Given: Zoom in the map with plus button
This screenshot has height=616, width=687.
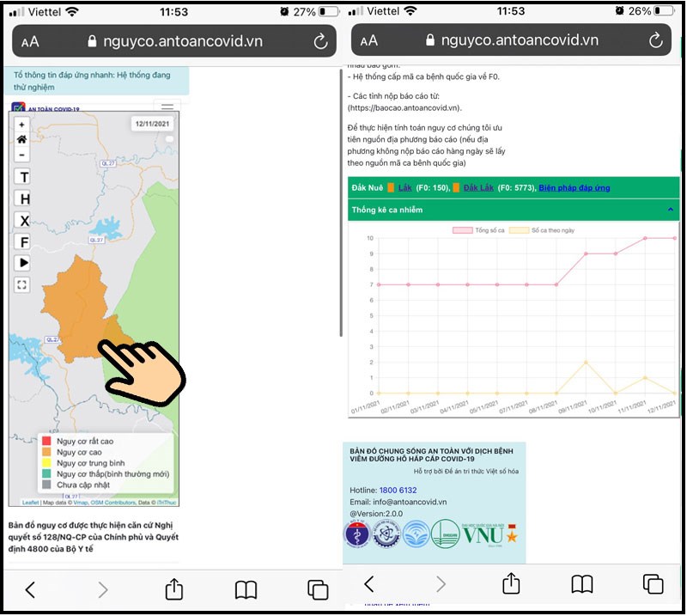Looking at the screenshot, I should [21, 125].
